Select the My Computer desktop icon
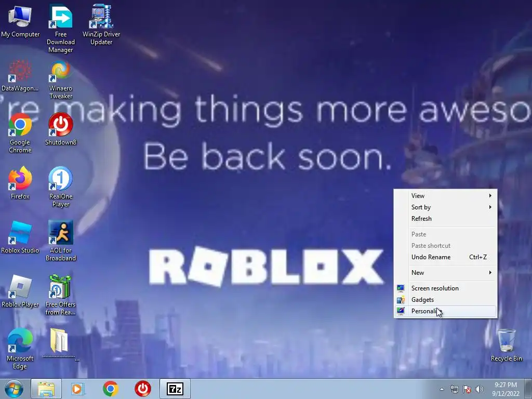The height and width of the screenshot is (399, 532). [x=20, y=21]
